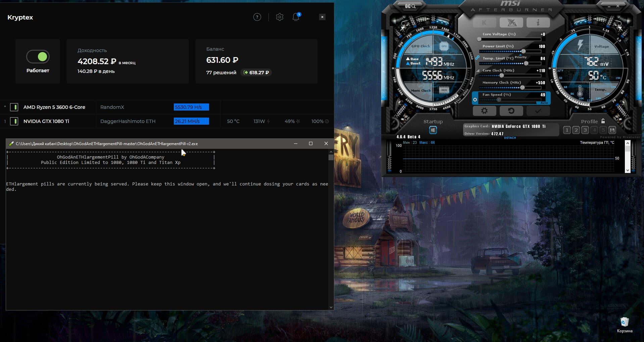This screenshot has height=342, width=644.
Task: Click the Fan Speed slider handle
Action: coord(499,100)
